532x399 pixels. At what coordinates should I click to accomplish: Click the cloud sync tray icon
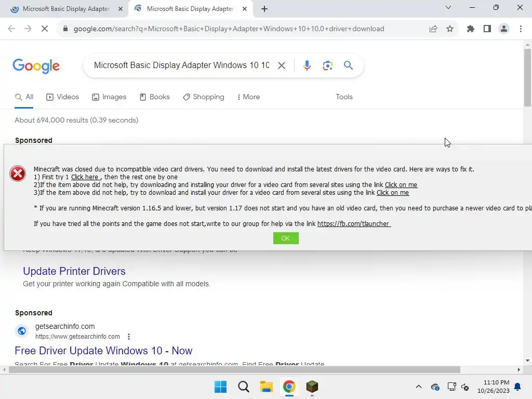[x=435, y=387]
